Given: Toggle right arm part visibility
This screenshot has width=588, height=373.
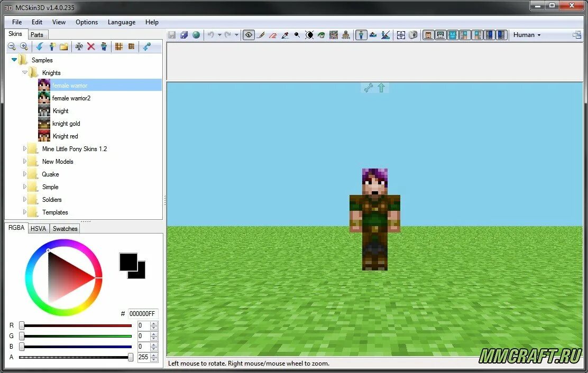Looking at the screenshot, I should (x=477, y=35).
